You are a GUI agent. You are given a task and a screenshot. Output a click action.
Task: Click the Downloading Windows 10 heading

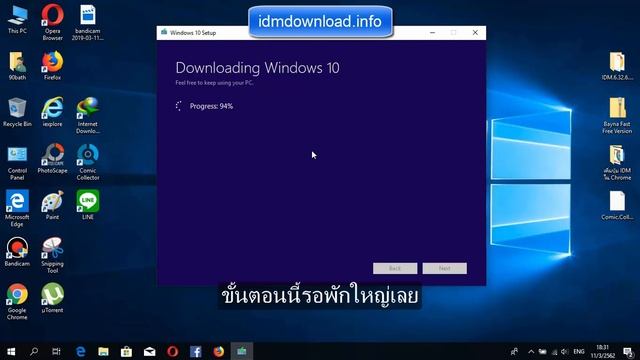[x=257, y=68]
